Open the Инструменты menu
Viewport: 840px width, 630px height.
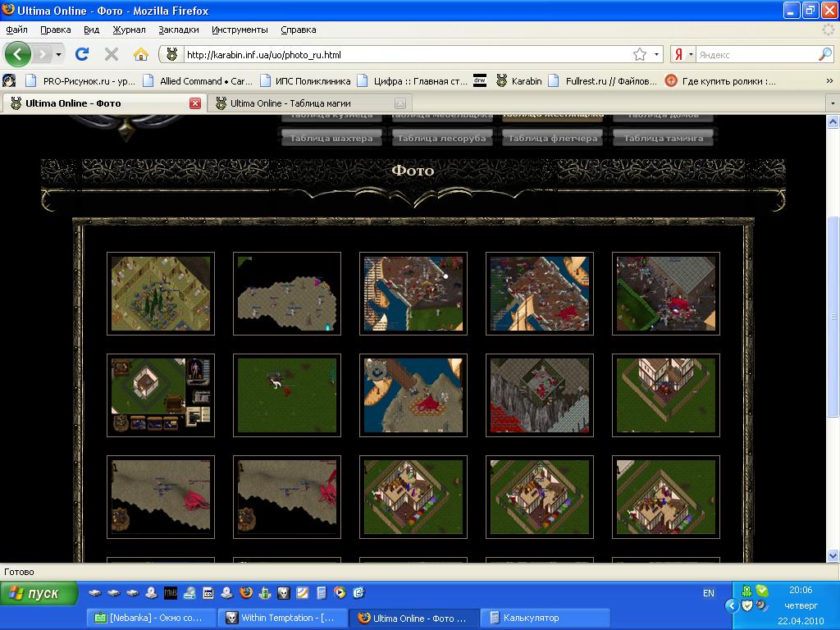coord(240,30)
